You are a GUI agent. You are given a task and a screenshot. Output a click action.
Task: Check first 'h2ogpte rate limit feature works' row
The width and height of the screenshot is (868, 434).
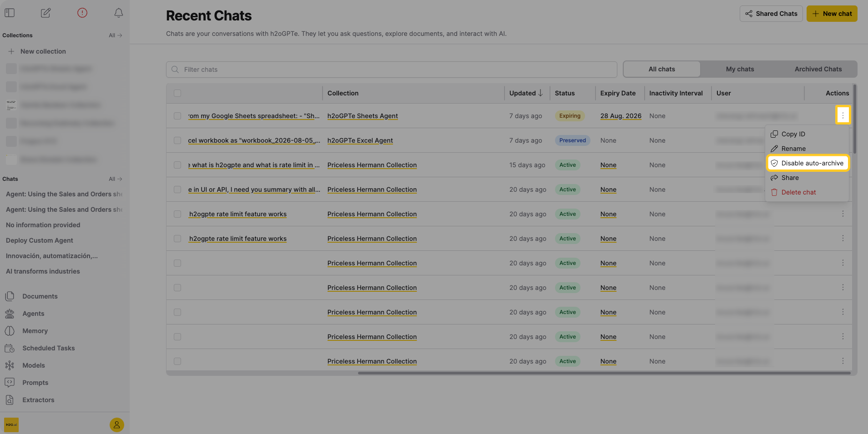177,214
